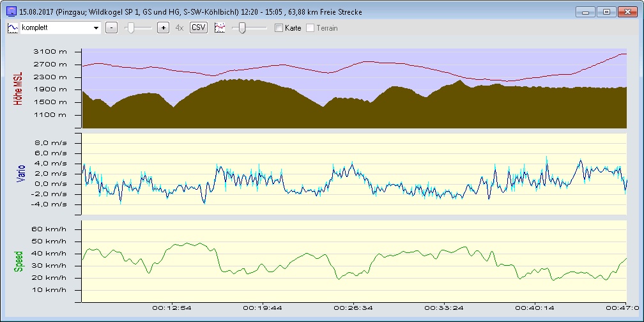Click the smoothing chart icon after CSV

click(220, 28)
